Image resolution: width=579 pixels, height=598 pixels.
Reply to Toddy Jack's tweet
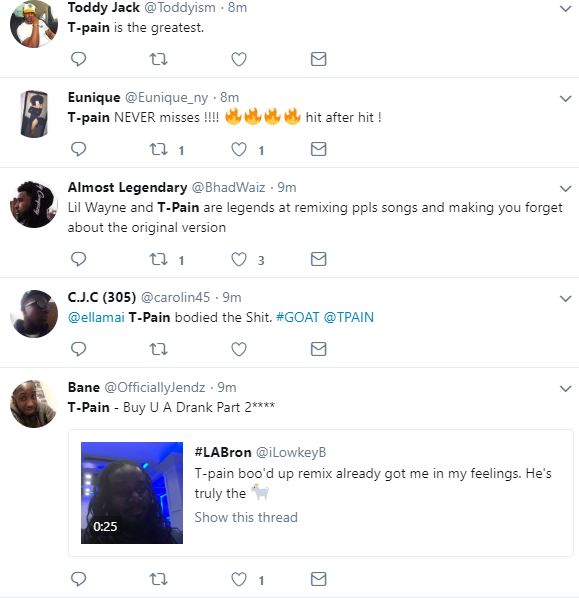[x=79, y=59]
